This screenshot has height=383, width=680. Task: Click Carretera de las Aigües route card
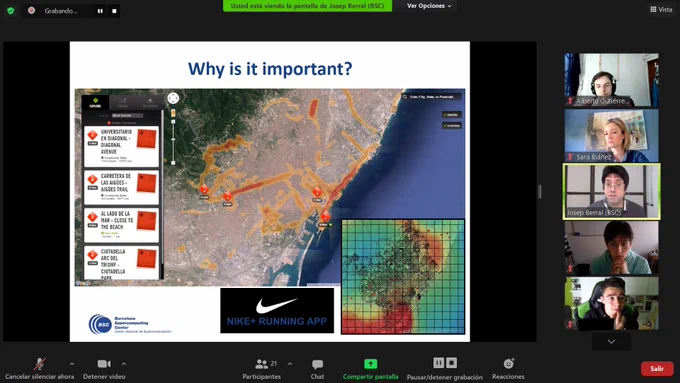121,187
